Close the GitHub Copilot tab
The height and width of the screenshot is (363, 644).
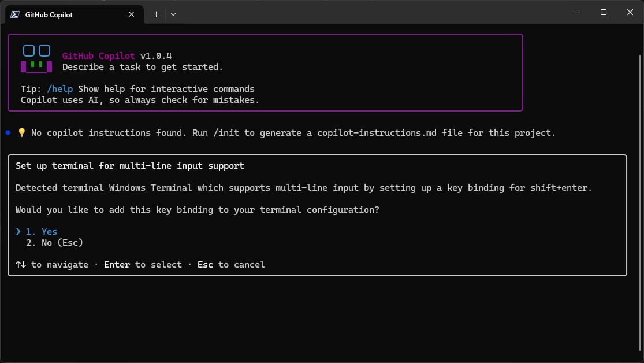[x=132, y=14]
